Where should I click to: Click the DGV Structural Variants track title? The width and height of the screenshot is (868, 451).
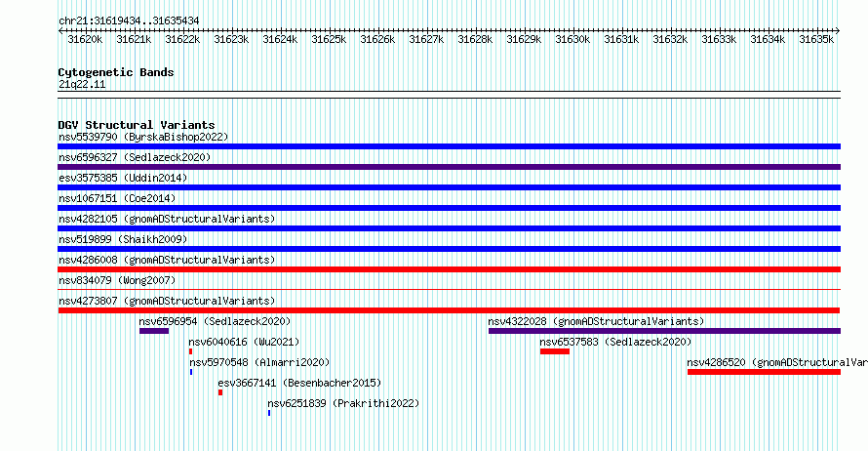click(x=137, y=125)
